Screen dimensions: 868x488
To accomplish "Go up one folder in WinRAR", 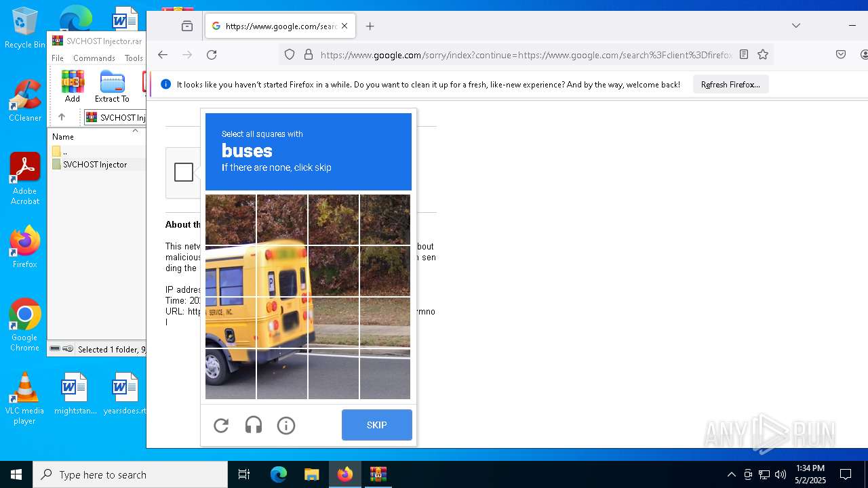I will point(62,117).
